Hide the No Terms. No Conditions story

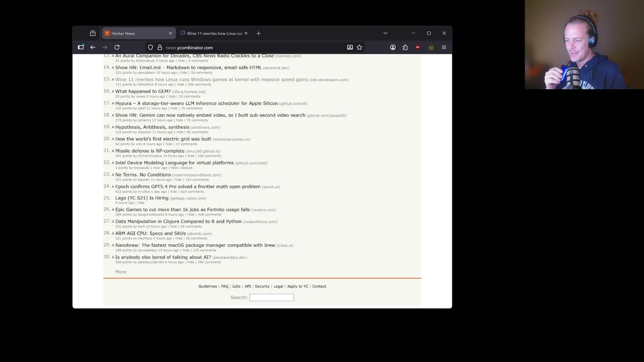pyautogui.click(x=178, y=179)
